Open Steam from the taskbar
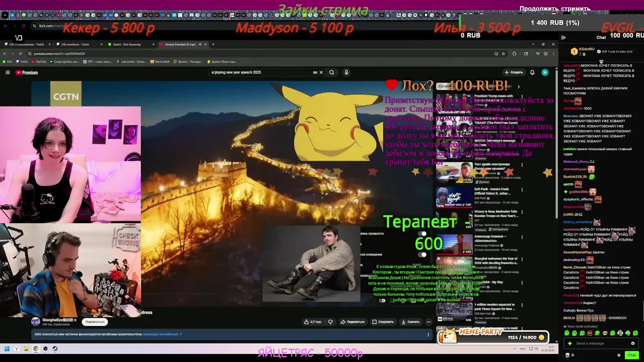The width and height of the screenshot is (644, 362). 55,348
